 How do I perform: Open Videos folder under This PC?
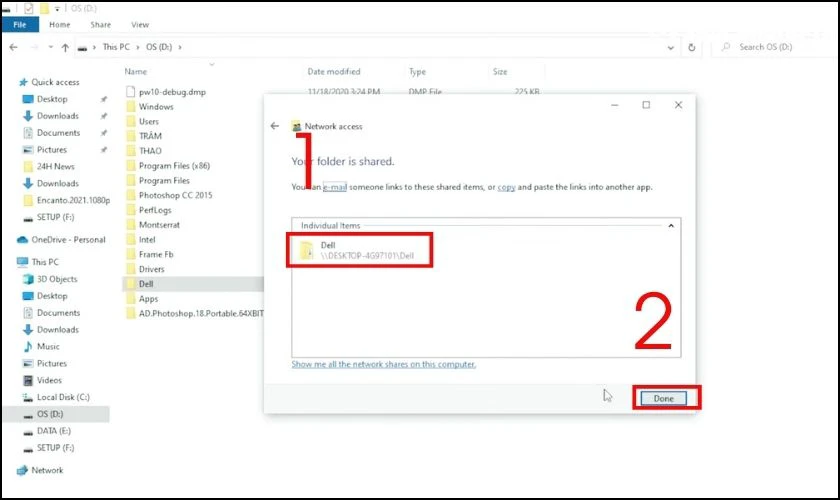tap(42, 380)
